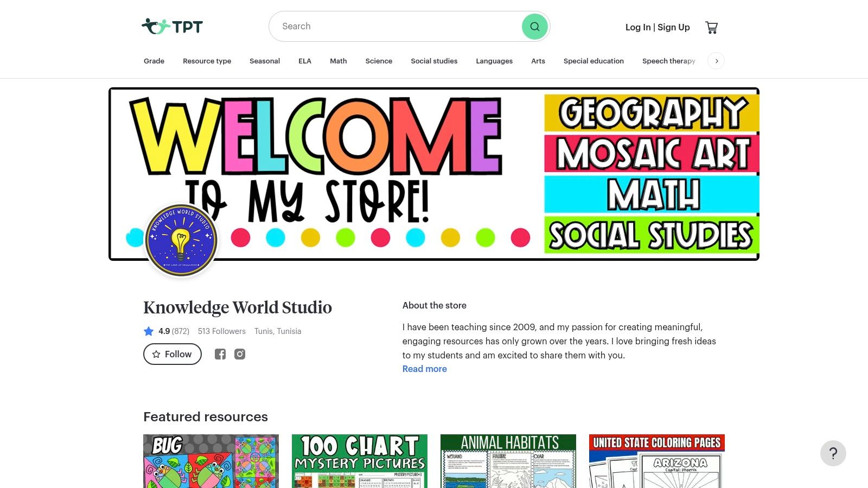Click the Knowledge World Studio lightbulb avatar
Screen dimensions: 868x488
(181, 240)
